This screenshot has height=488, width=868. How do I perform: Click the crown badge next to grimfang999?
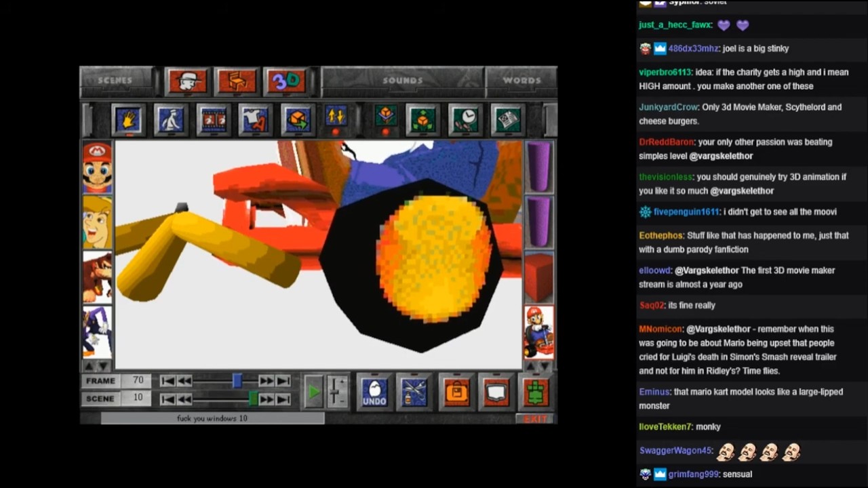(660, 474)
